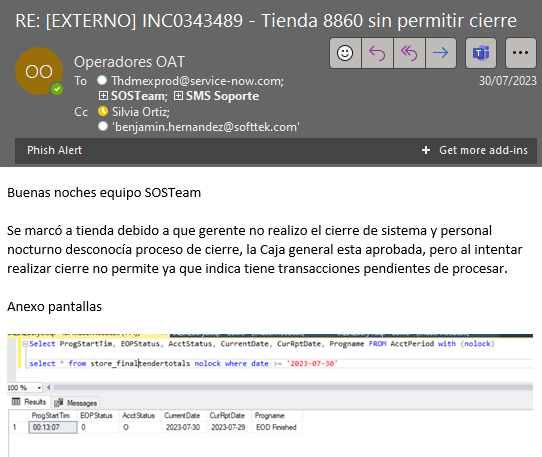Viewport: 542px width, 457px height.
Task: Click presence circle beside benjamin.hernandez address
Action: [x=103, y=126]
